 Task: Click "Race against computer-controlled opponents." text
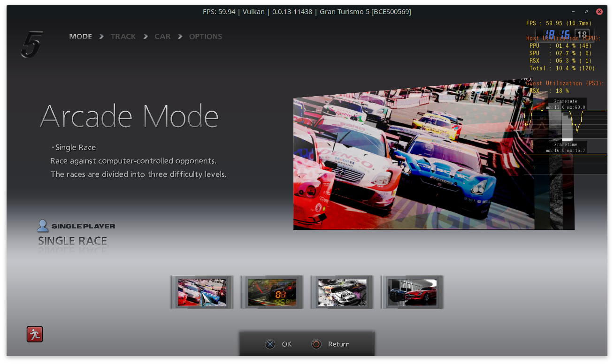[x=133, y=161]
